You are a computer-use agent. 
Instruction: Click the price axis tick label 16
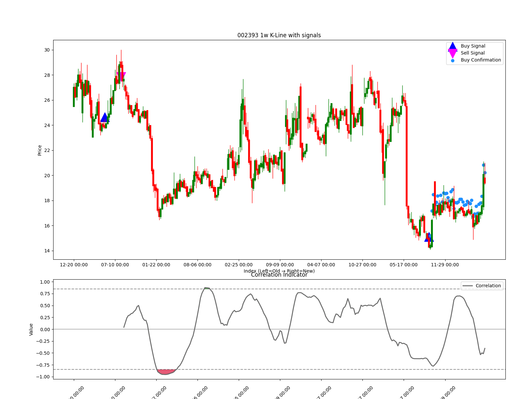click(47, 226)
